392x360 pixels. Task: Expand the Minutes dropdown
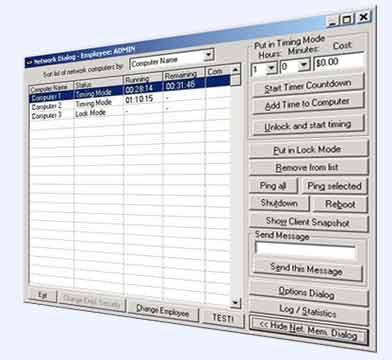[x=304, y=65]
